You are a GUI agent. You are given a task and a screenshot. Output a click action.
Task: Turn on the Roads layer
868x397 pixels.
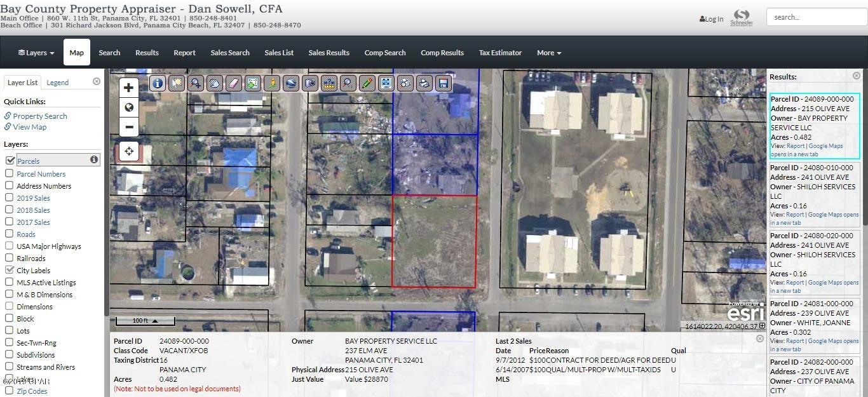[10, 234]
